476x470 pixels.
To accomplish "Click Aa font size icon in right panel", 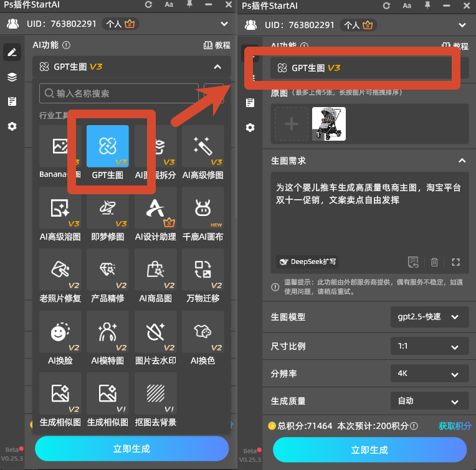I will [407, 6].
